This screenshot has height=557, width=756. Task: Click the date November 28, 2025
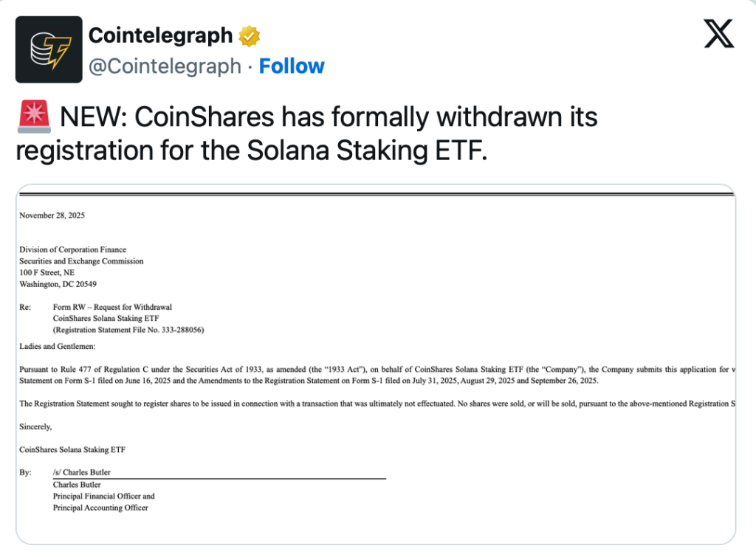[x=52, y=215]
